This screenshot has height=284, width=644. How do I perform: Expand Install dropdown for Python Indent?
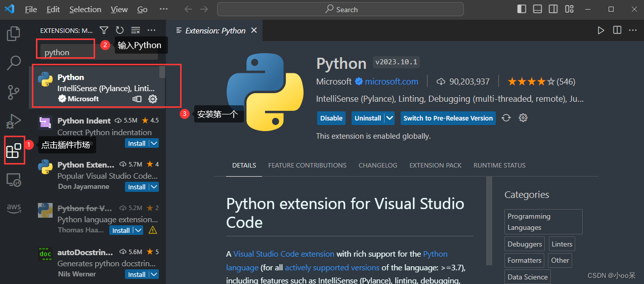154,143
